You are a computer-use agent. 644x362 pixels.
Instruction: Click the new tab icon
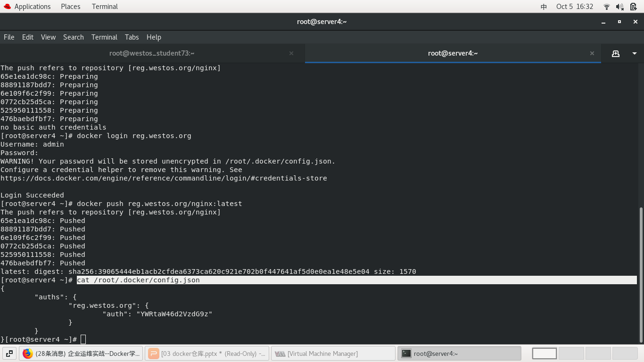[615, 53]
